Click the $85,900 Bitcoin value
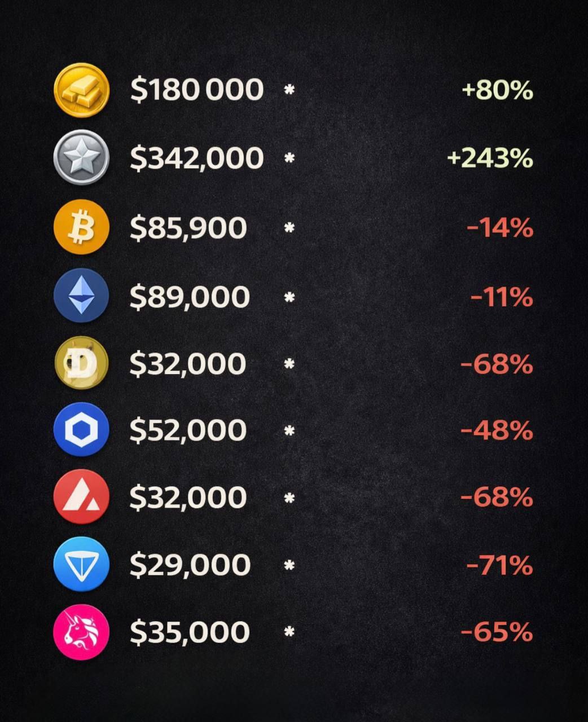The height and width of the screenshot is (722, 588). 188,228
